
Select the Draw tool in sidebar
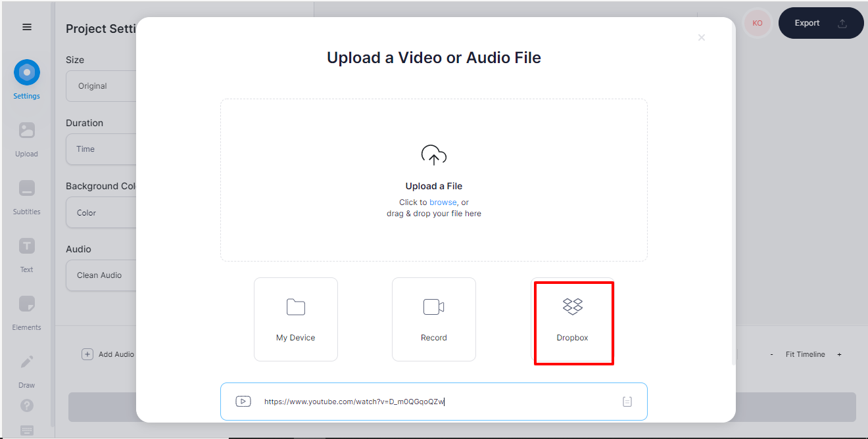click(x=27, y=371)
